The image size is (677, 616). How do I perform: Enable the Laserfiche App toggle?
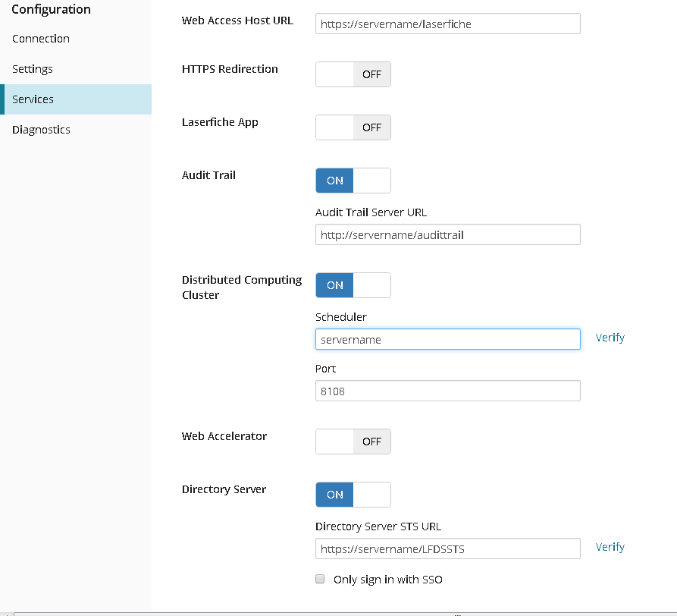tap(353, 127)
